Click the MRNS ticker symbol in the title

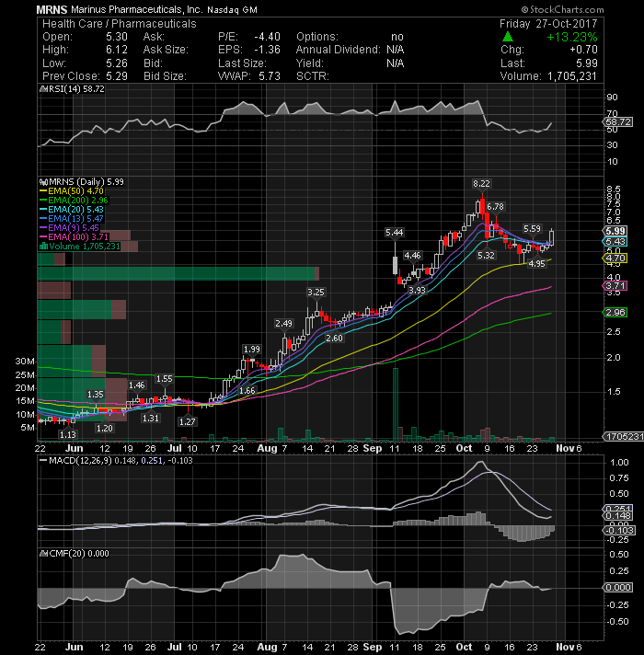pos(52,9)
